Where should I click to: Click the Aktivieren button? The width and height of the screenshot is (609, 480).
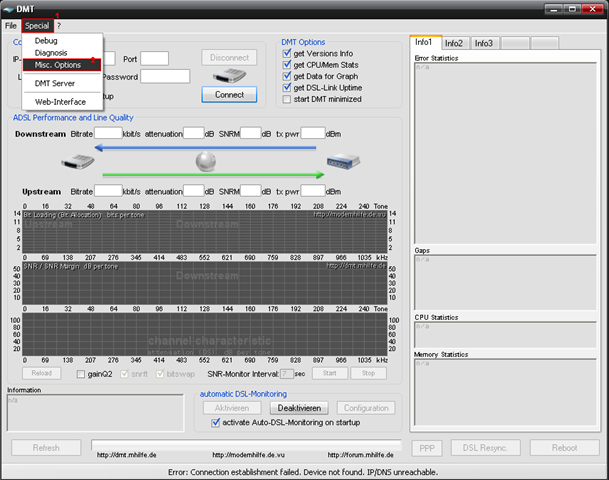232,408
